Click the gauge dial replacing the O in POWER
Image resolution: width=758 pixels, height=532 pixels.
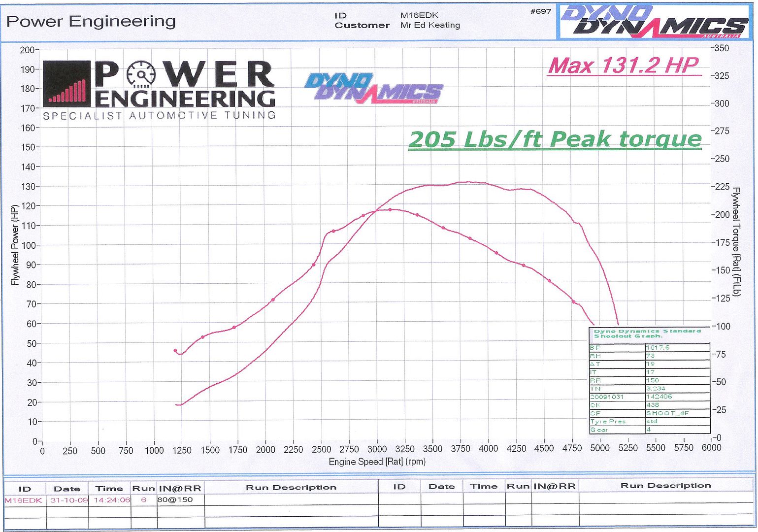(141, 75)
